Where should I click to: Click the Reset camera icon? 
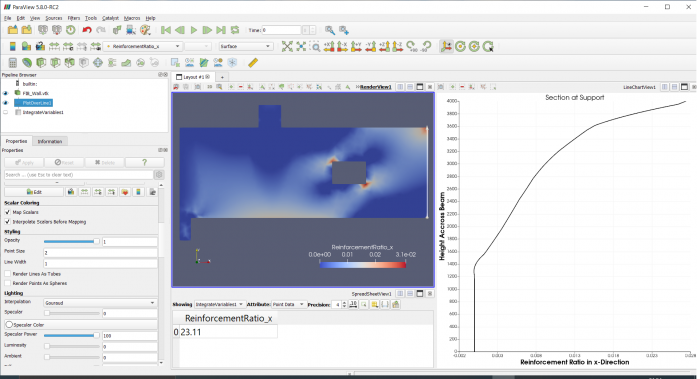pos(287,46)
